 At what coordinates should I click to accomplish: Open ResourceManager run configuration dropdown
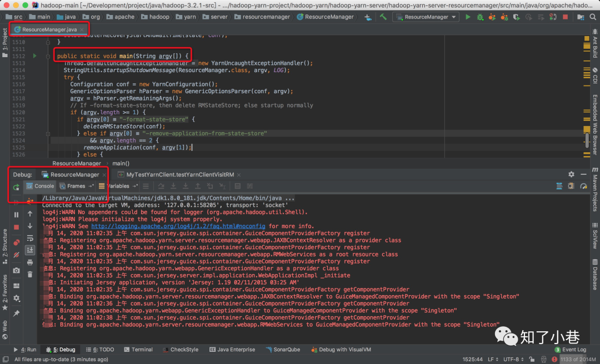pyautogui.click(x=426, y=17)
